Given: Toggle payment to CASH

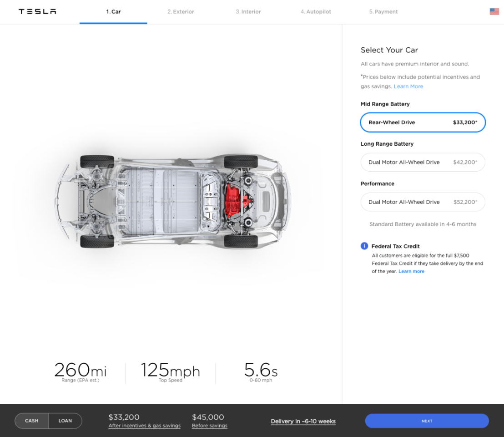Looking at the screenshot, I should click(31, 421).
